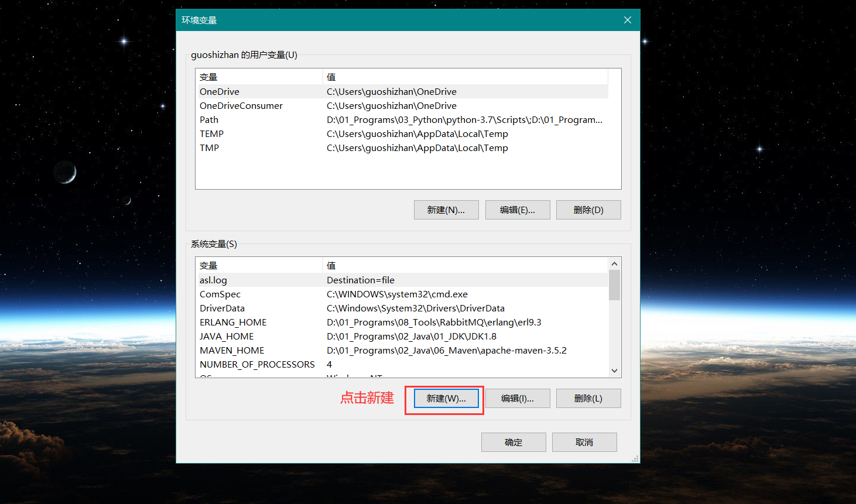The width and height of the screenshot is (856, 504).
Task: Click the 删除(D) user variable button
Action: [588, 210]
